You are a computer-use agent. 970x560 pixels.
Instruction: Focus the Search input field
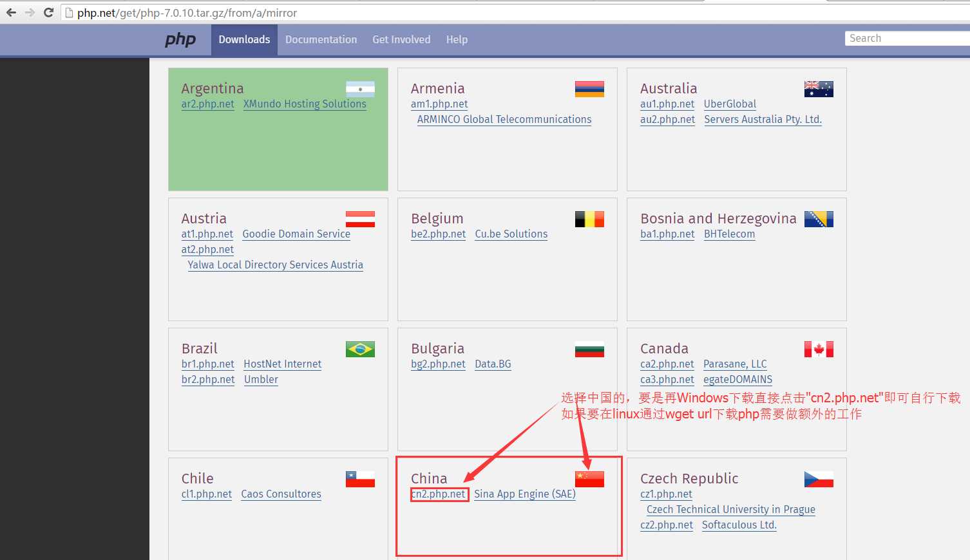tap(907, 38)
